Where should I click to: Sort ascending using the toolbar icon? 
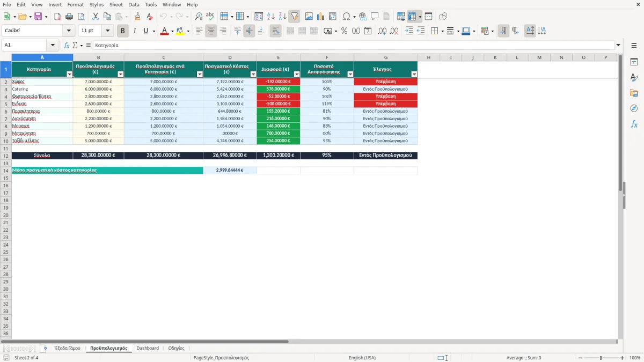pos(271,17)
